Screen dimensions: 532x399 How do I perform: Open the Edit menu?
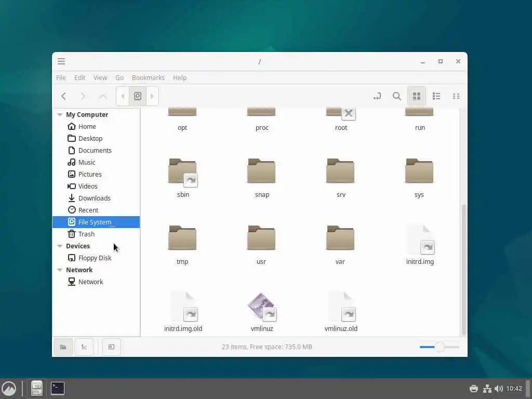pos(79,78)
